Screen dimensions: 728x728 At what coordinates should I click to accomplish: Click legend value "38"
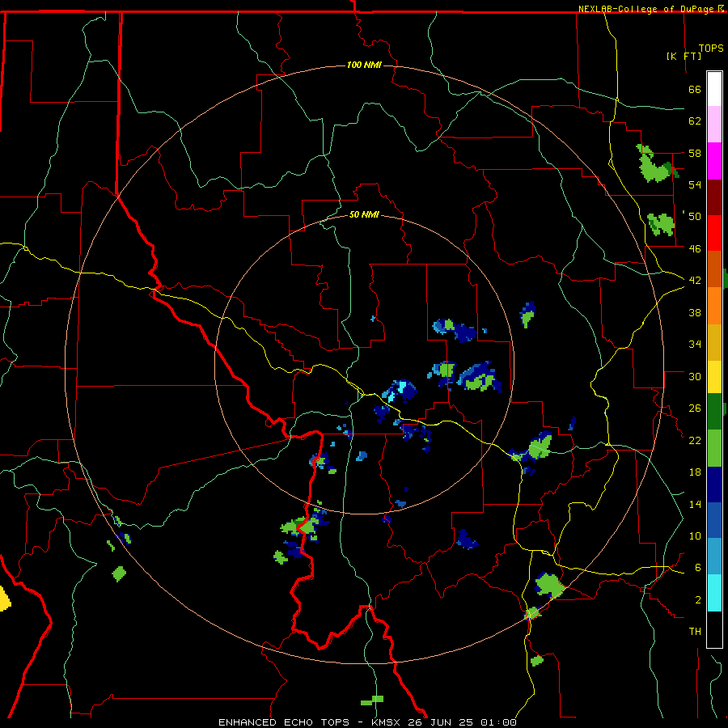(x=695, y=312)
